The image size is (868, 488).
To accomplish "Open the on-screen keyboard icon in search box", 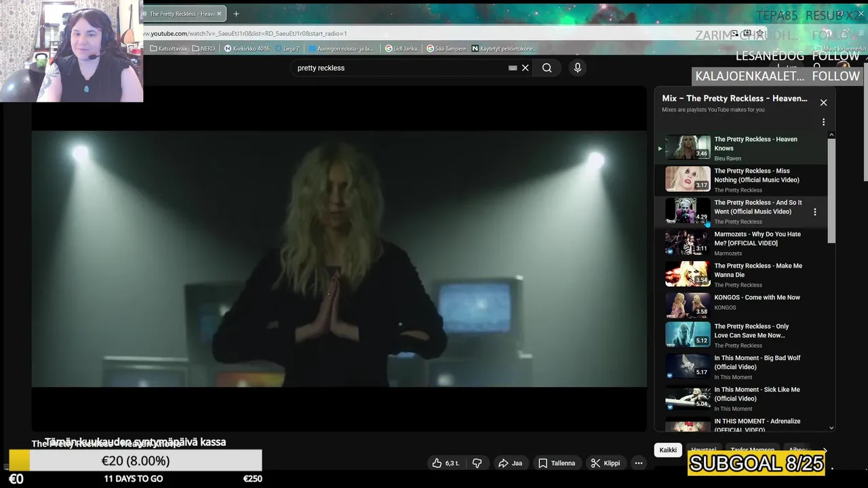I will [x=513, y=68].
